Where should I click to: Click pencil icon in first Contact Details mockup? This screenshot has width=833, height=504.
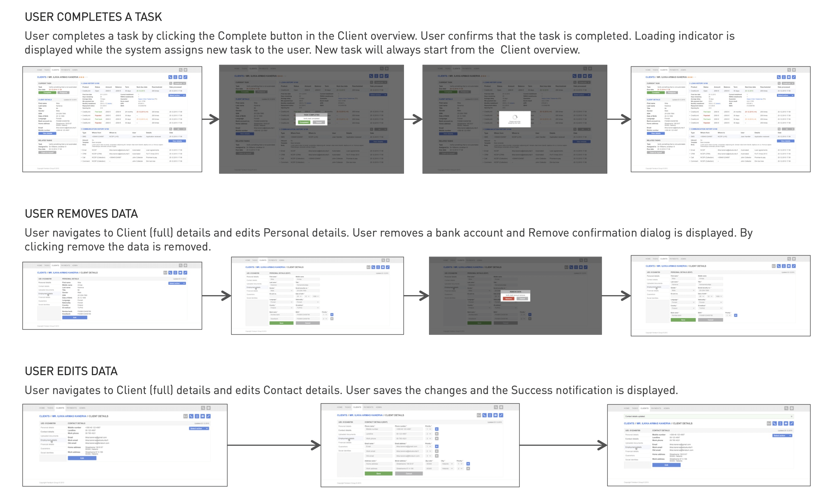(x=208, y=416)
